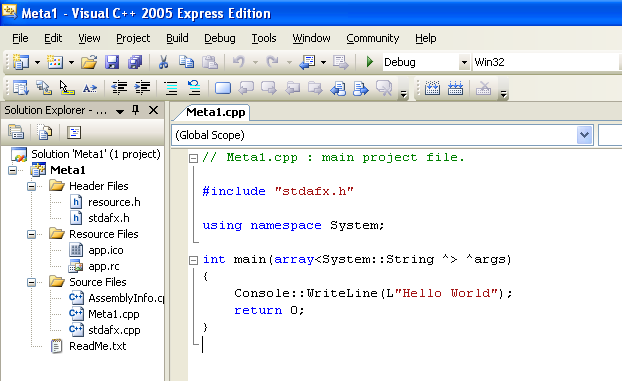This screenshot has height=381, width=622.
Task: Open the Navigate Backward dropdown arrow
Action: [x=323, y=62]
